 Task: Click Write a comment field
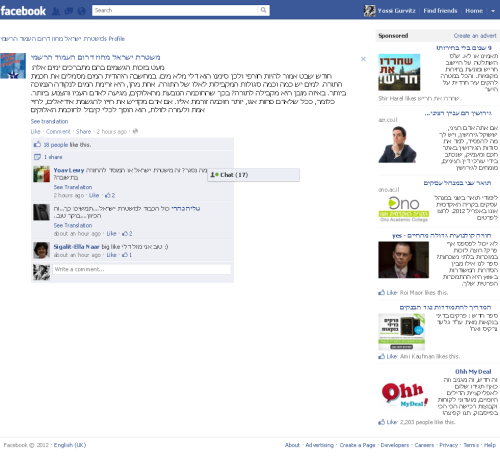(x=142, y=269)
